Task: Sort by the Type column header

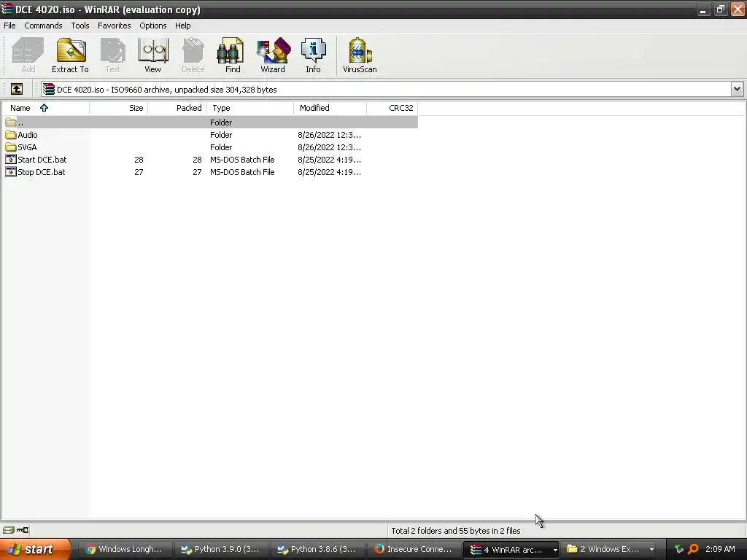Action: click(x=250, y=108)
